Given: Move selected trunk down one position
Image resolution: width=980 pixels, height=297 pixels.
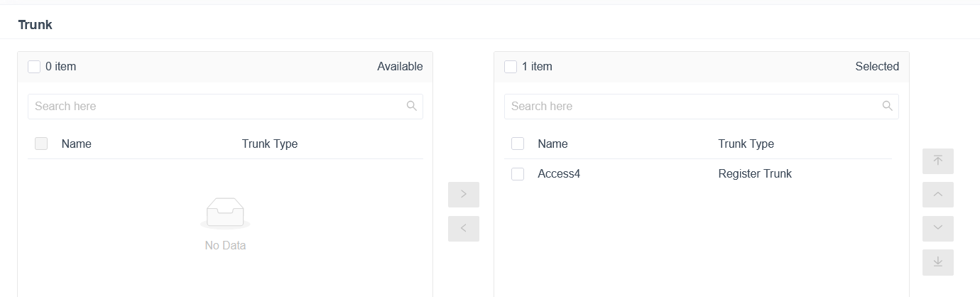Looking at the screenshot, I should (938, 229).
